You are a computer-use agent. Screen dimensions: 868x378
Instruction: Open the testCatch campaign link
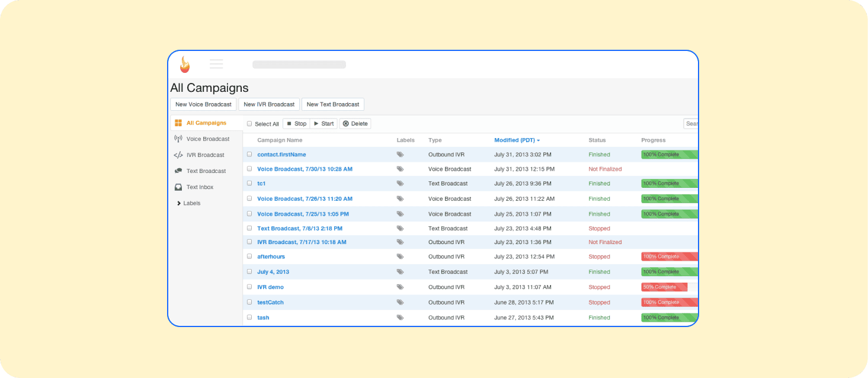pyautogui.click(x=270, y=302)
